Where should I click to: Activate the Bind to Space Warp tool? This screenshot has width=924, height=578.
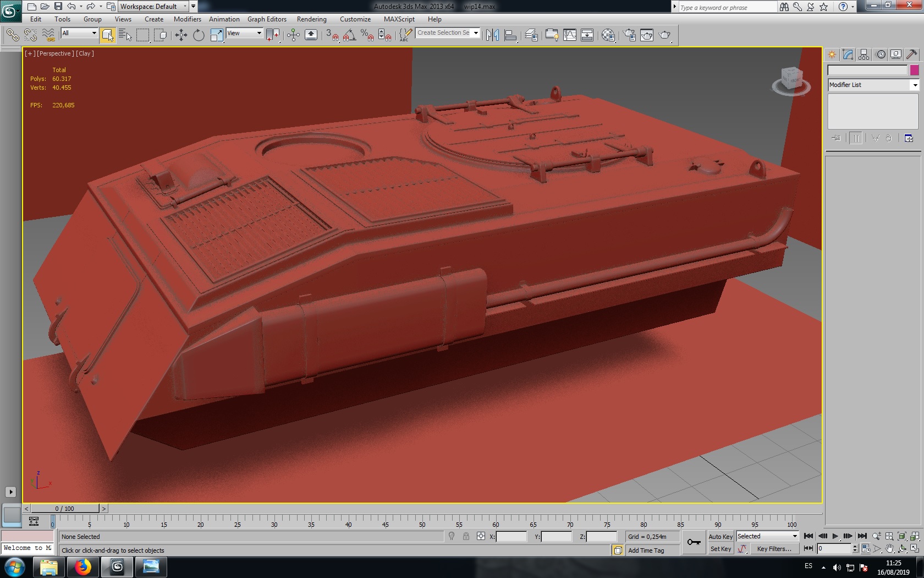click(x=48, y=35)
